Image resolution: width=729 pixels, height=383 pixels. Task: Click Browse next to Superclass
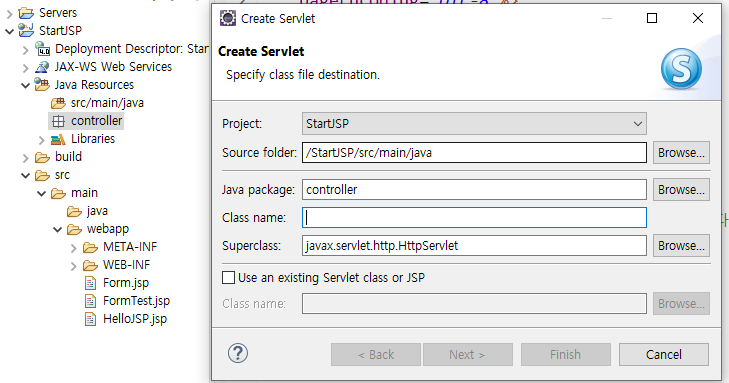(681, 245)
